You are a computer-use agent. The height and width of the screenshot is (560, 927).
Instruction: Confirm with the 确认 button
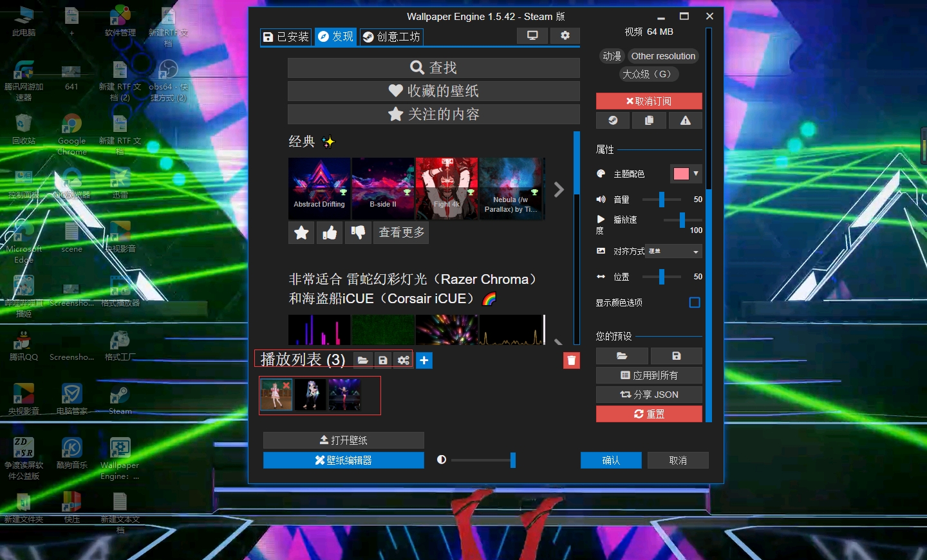[611, 460]
